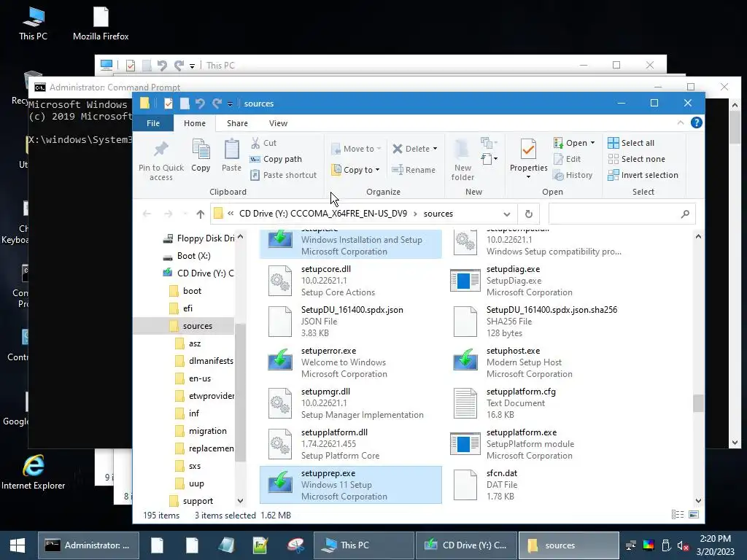The image size is (747, 560).
Task: Click the volume muted icon in the system tray
Action: [683, 545]
